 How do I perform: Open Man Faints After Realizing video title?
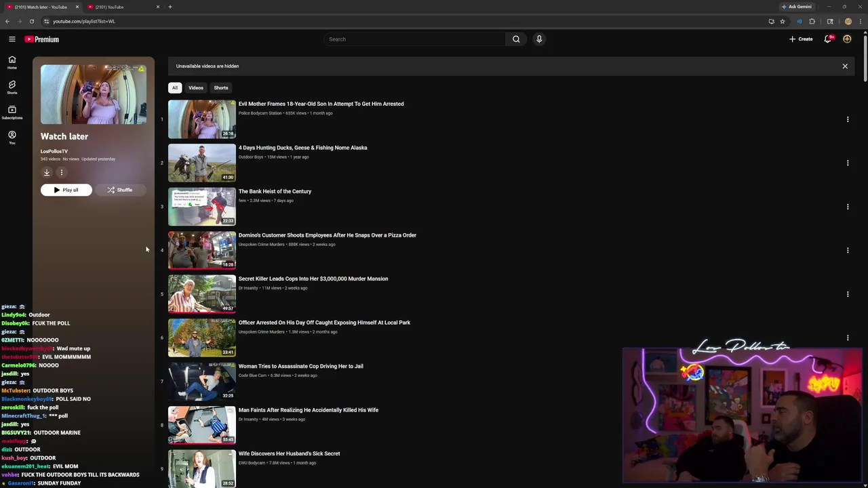pos(309,410)
